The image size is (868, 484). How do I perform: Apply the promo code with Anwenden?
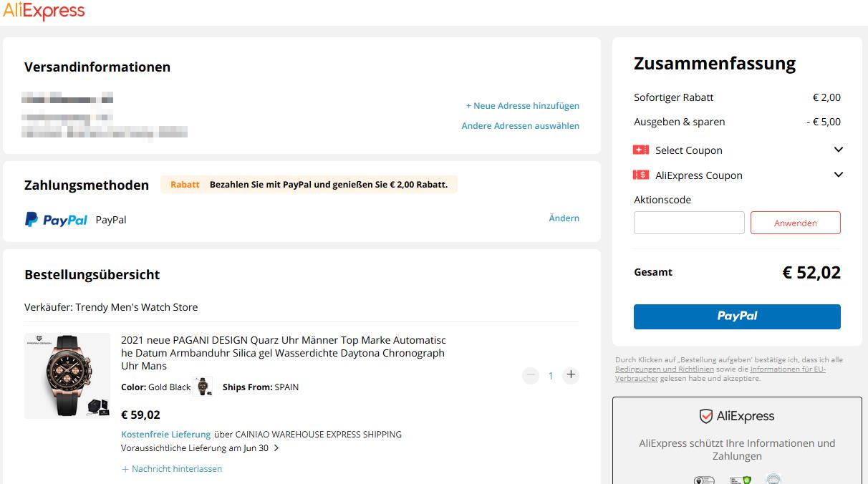[796, 223]
